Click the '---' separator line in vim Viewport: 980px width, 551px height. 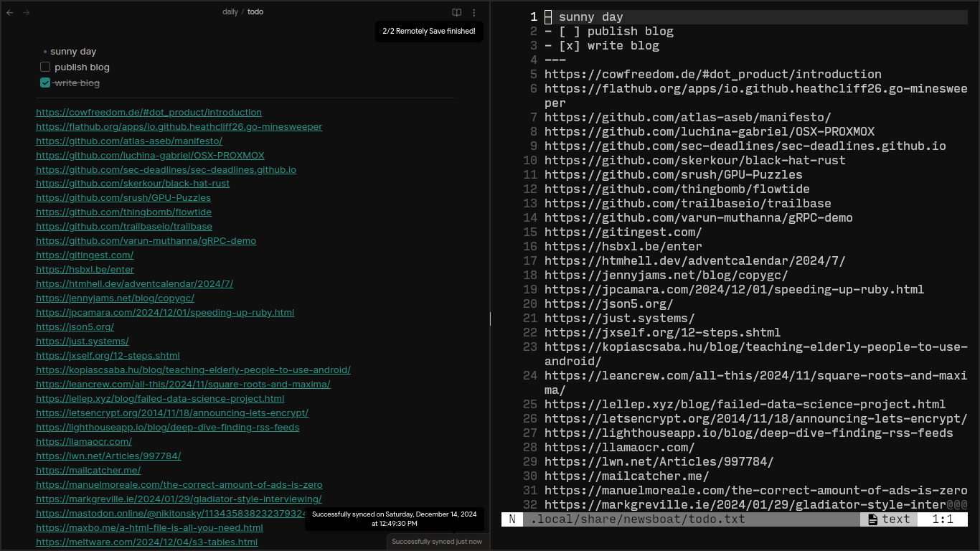point(555,60)
